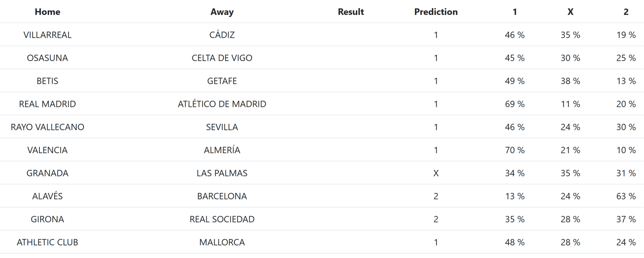Viewport: 644px width, 258px height.
Task: Click the 69 % value in Real Madrid row
Action: [514, 104]
